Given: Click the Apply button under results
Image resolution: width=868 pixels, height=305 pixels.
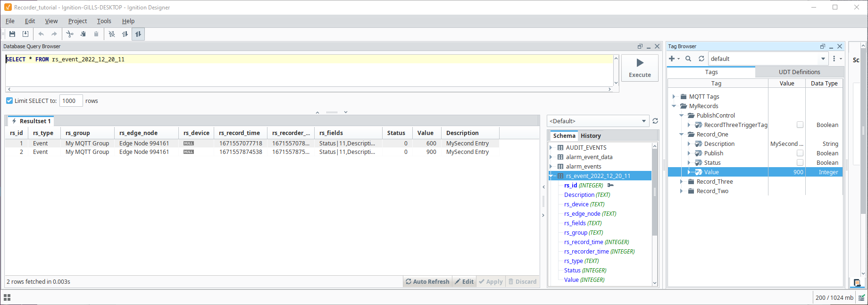Looking at the screenshot, I should coord(491,281).
